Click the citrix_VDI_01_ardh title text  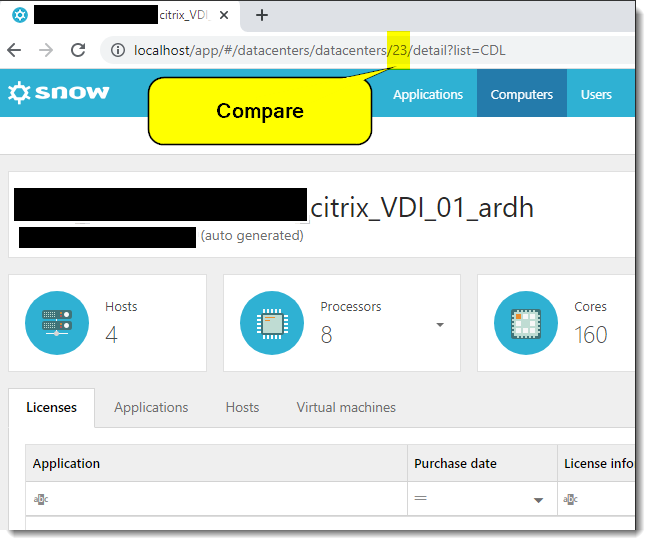pos(422,207)
